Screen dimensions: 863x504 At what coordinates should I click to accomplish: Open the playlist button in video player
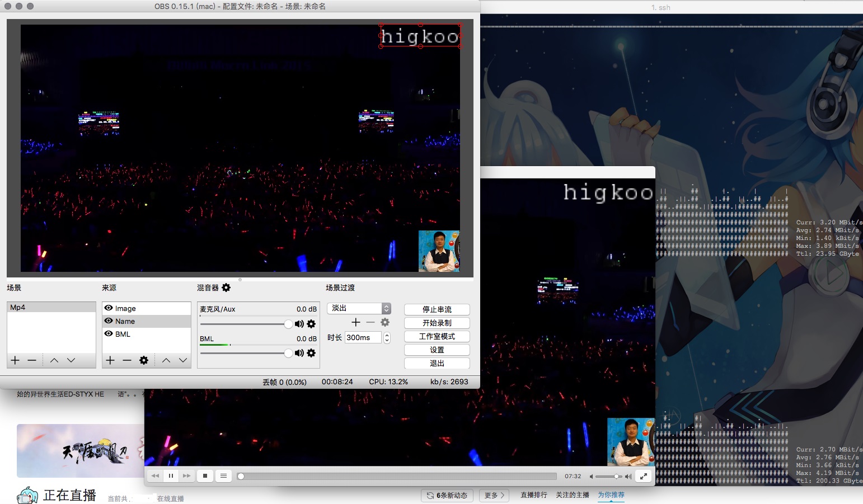[223, 476]
